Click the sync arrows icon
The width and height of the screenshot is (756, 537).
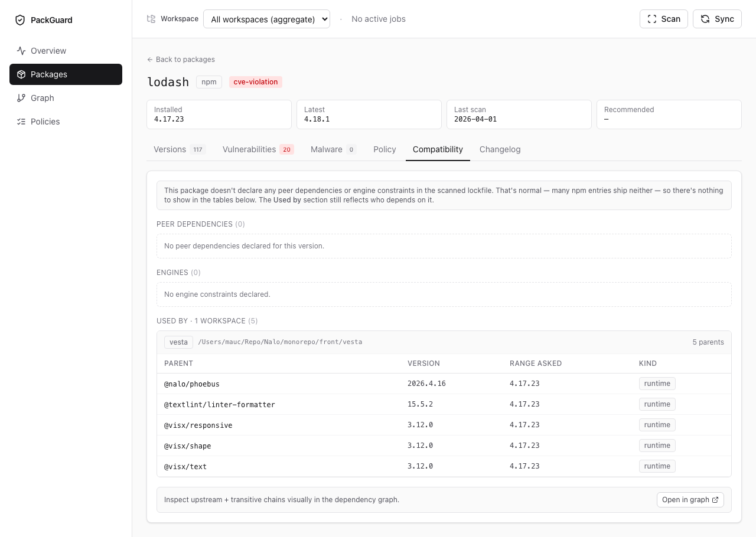click(705, 19)
